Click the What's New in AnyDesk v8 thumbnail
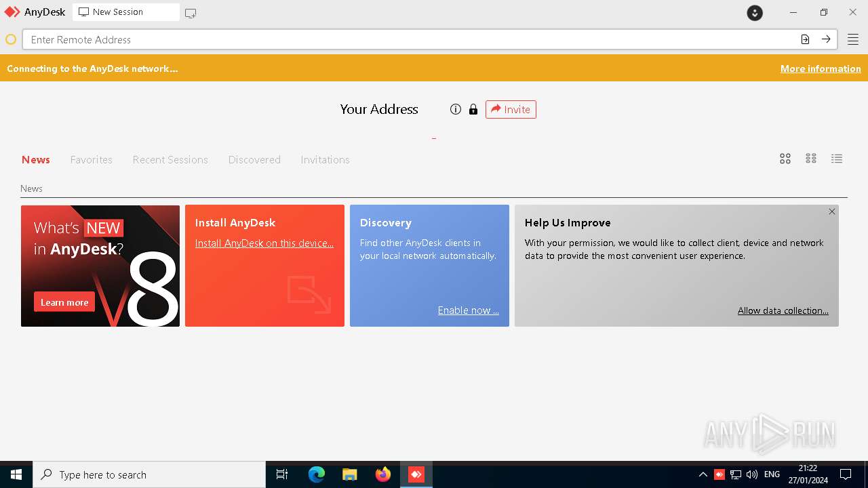 pyautogui.click(x=100, y=266)
